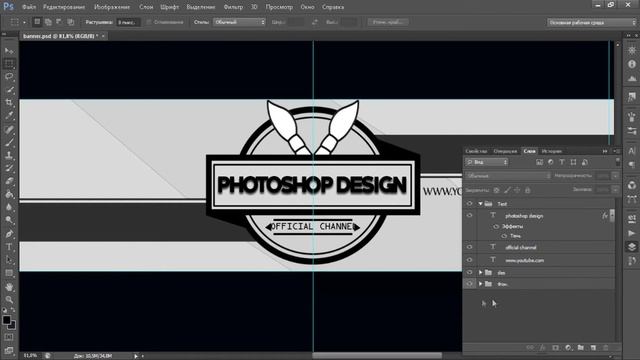
Task: Open the Фильтр menu
Action: 233,7
